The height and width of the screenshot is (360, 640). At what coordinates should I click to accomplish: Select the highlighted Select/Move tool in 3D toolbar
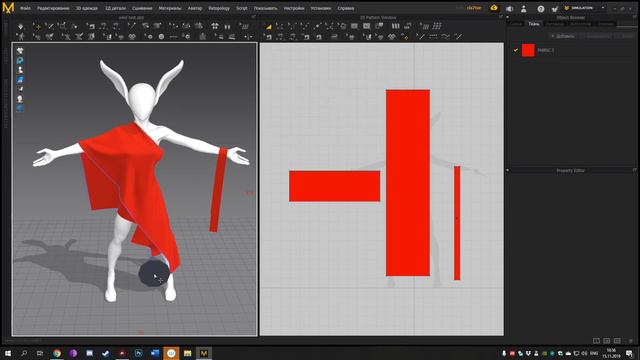tap(38, 27)
